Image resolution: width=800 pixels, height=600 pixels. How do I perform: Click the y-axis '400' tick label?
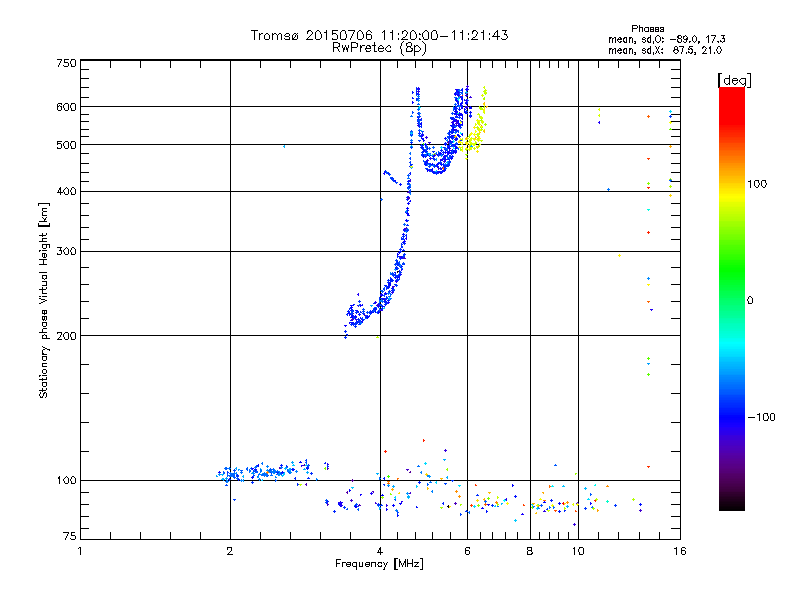[66, 191]
